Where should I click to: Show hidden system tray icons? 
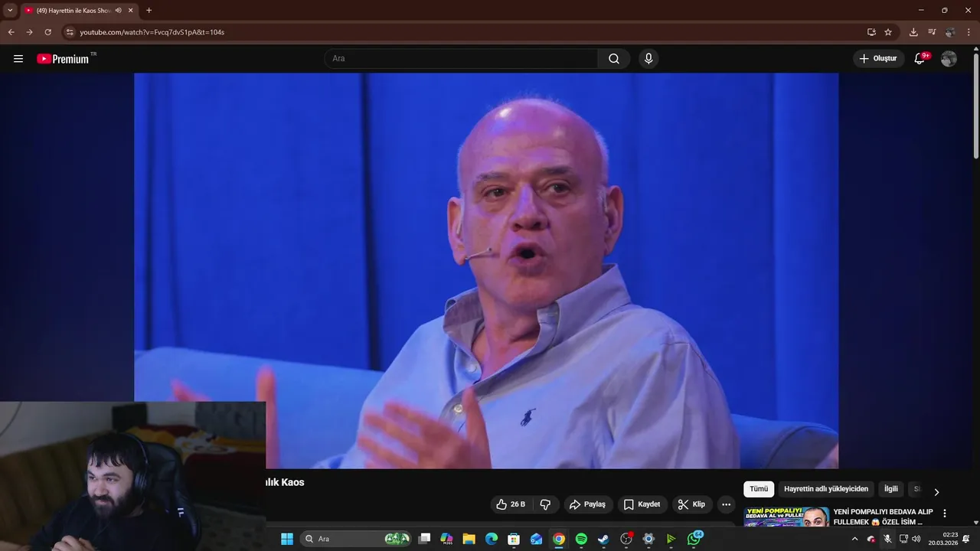pyautogui.click(x=854, y=539)
